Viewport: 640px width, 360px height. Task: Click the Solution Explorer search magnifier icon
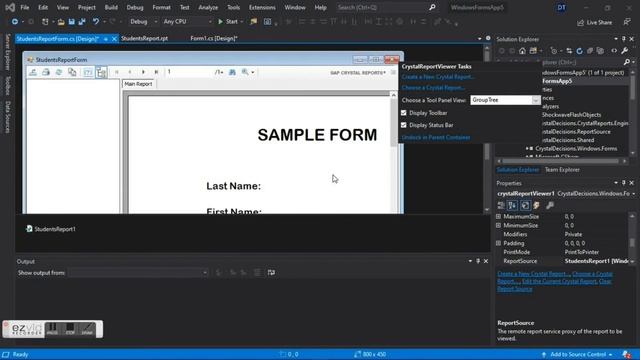(627, 62)
